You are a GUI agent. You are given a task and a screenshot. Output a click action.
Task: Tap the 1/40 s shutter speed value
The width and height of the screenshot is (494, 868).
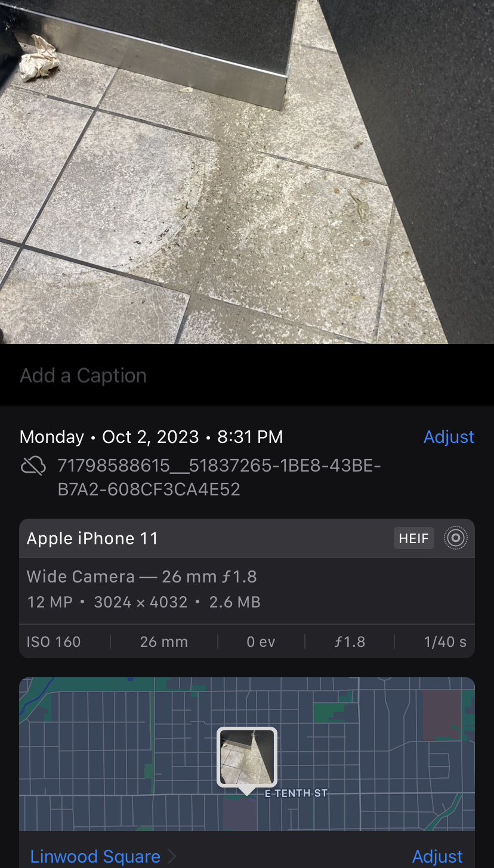[x=445, y=642]
